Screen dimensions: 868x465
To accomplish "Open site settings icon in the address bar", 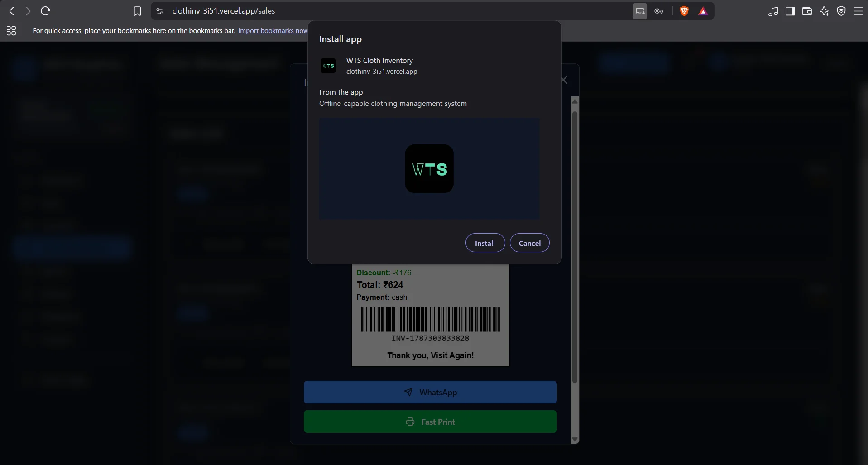I will click(159, 11).
